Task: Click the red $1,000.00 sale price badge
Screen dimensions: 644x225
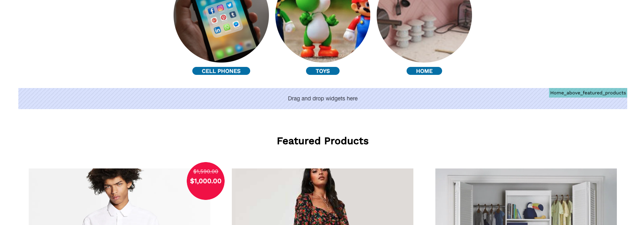Action: (x=206, y=181)
